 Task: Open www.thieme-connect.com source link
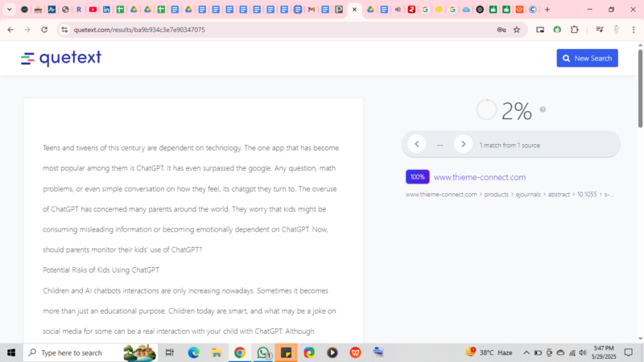coord(479,177)
